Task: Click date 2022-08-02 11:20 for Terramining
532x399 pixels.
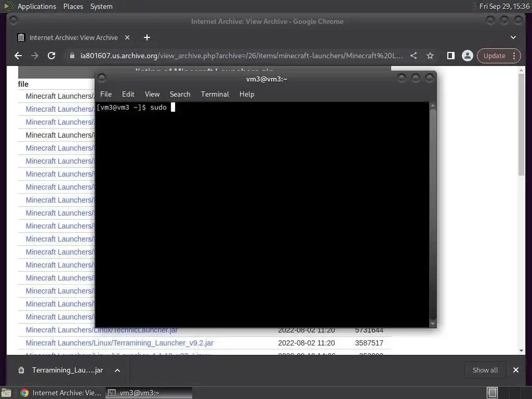Action: coord(307,343)
